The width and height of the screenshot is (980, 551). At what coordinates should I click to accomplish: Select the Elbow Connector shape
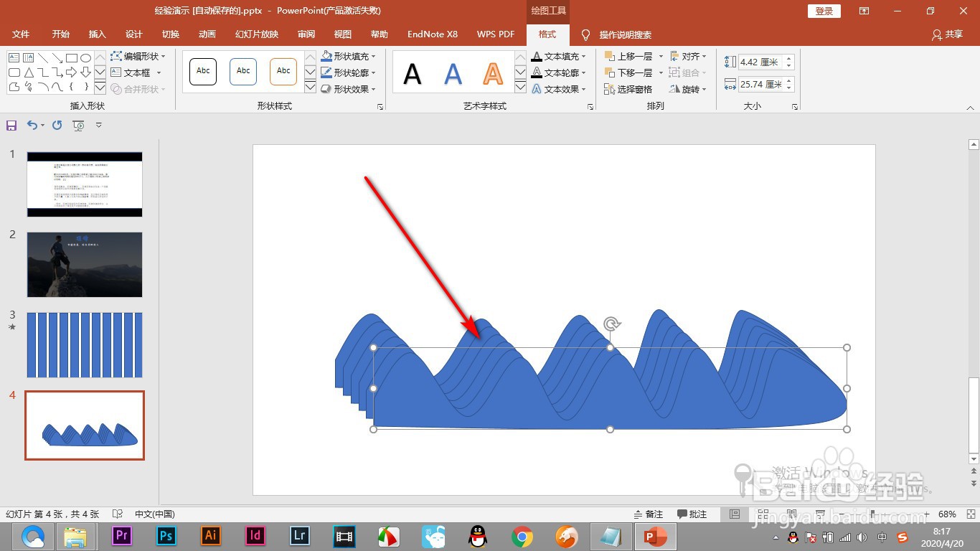pyautogui.click(x=43, y=72)
